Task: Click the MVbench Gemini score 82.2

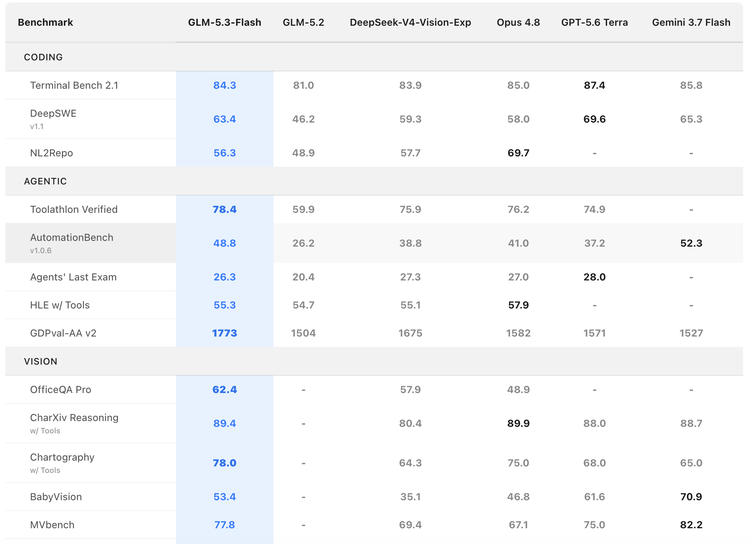Action: 691,525
